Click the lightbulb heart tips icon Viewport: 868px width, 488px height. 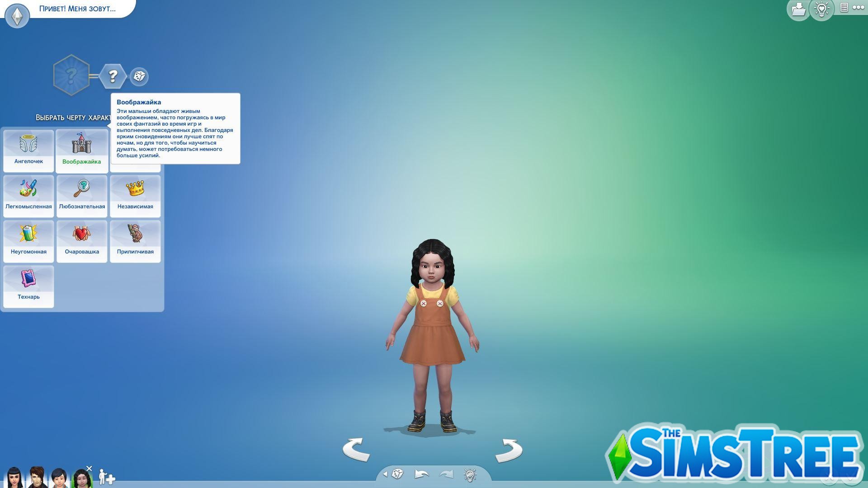821,9
